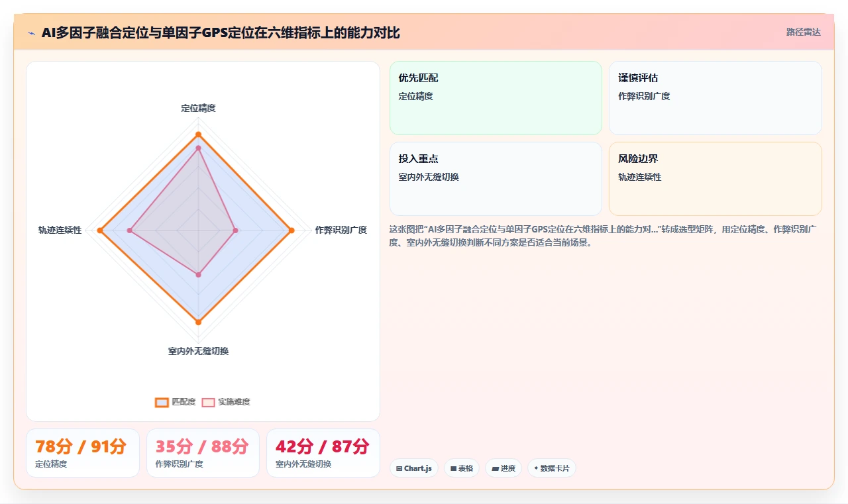Open the 谨慎评估 card
Viewport: 848px width, 504px height.
tap(715, 98)
